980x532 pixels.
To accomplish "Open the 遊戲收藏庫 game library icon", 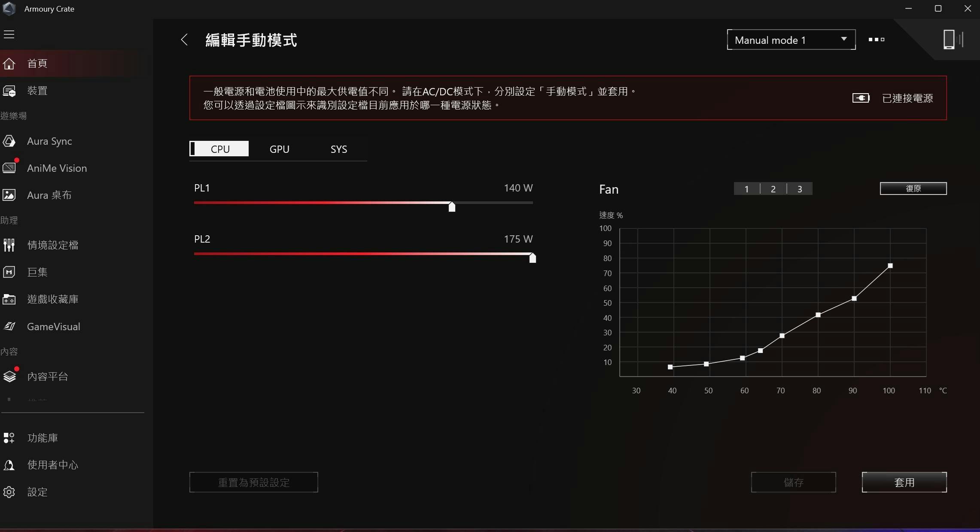I will pos(9,299).
